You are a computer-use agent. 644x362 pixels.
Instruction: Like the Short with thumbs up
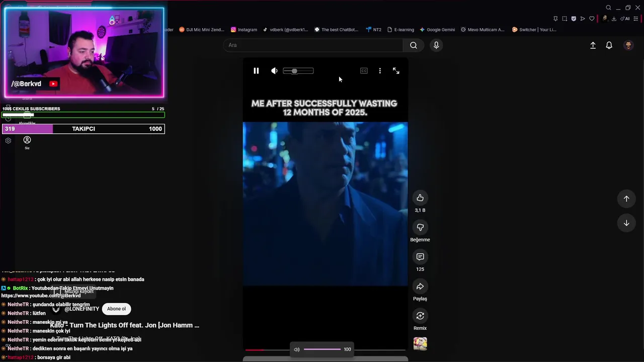pos(420,198)
